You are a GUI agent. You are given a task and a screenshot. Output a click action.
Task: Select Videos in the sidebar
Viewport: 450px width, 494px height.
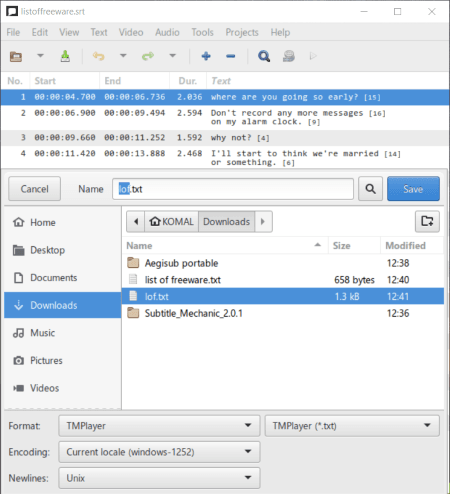(x=63, y=388)
